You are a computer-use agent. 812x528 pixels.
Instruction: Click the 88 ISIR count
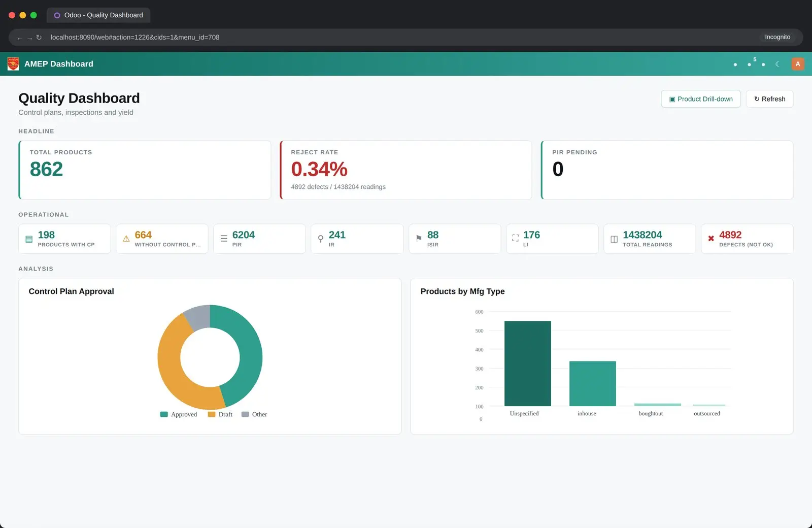[433, 235]
